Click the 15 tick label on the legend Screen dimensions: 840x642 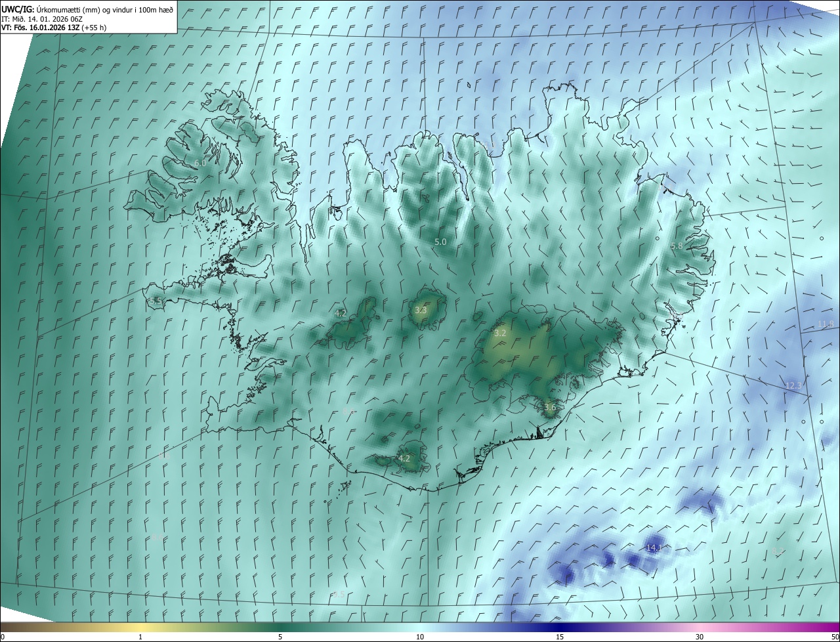(x=560, y=637)
